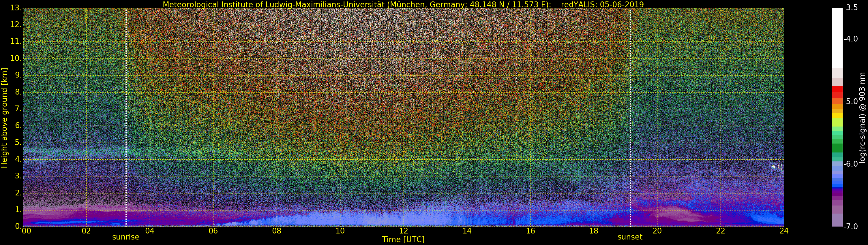Screen dimensions: 868x245
Task: Click the time axis tick '00'
Action: tap(26, 231)
